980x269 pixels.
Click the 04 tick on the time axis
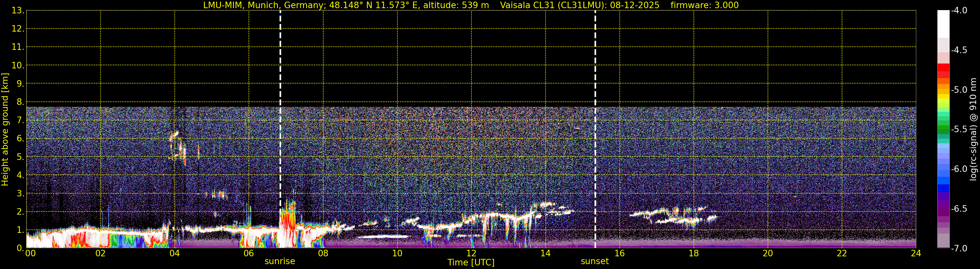point(175,254)
